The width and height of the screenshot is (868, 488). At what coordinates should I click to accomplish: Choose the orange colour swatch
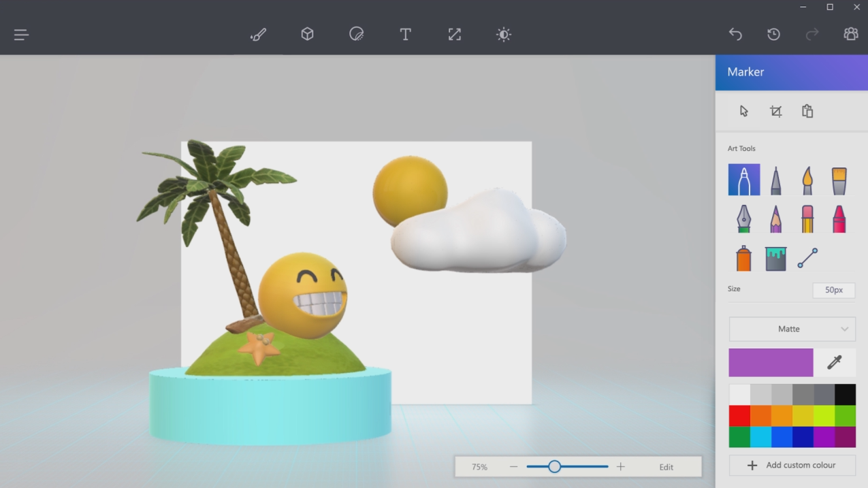(760, 416)
